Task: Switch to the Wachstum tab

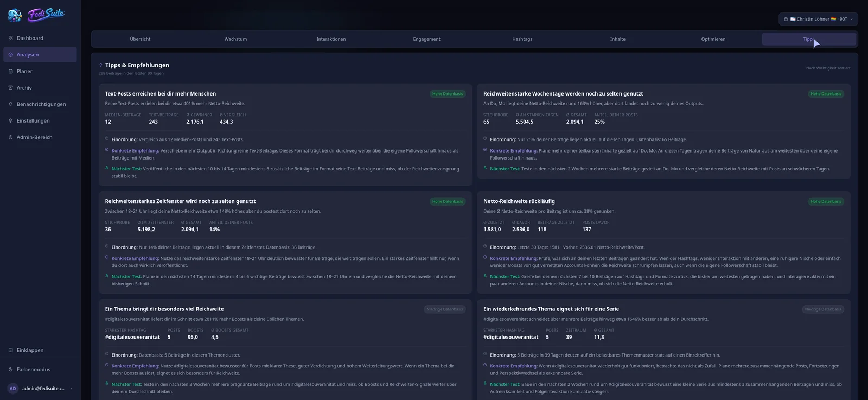Action: (235, 39)
